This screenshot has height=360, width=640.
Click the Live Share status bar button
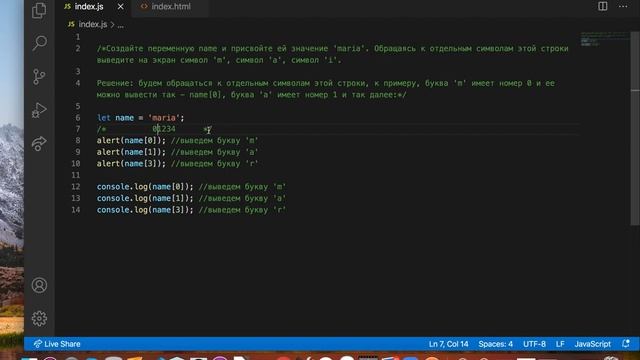pos(57,344)
